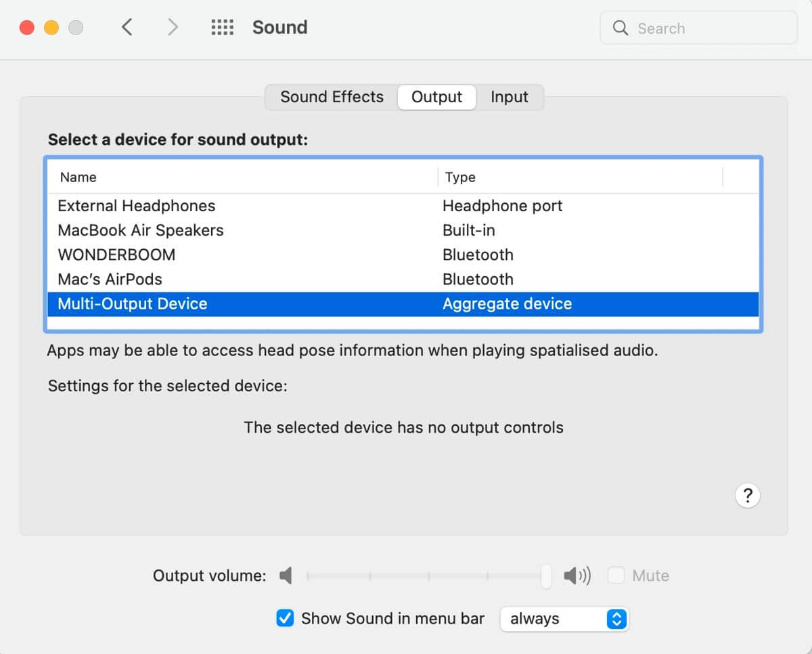The image size is (812, 654).
Task: Select External Headphones as output device
Action: click(x=137, y=206)
